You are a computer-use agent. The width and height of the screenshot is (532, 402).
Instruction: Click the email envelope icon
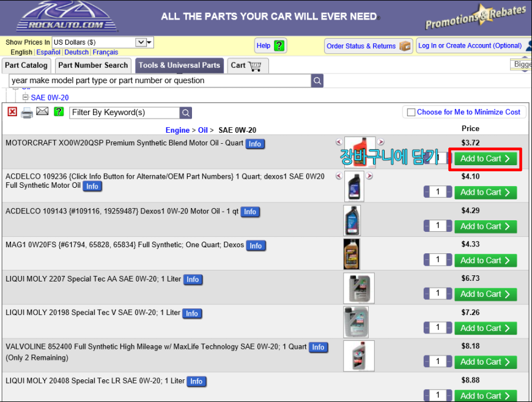pyautogui.click(x=42, y=111)
